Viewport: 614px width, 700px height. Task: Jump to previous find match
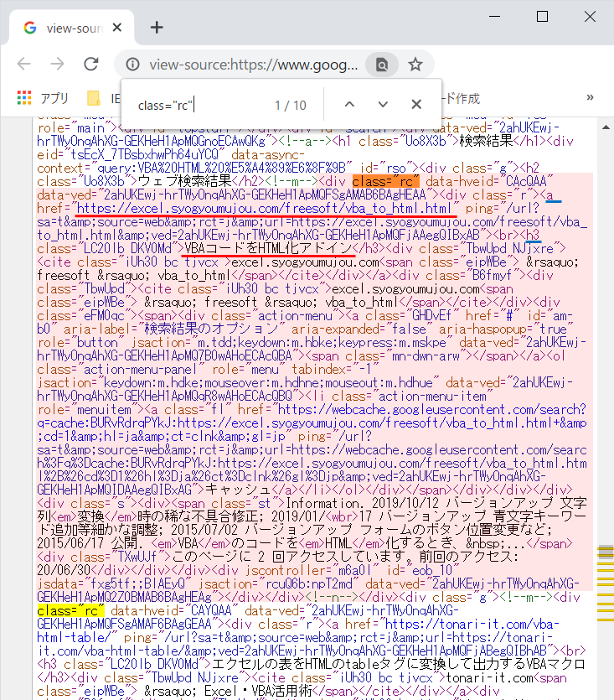[x=350, y=105]
